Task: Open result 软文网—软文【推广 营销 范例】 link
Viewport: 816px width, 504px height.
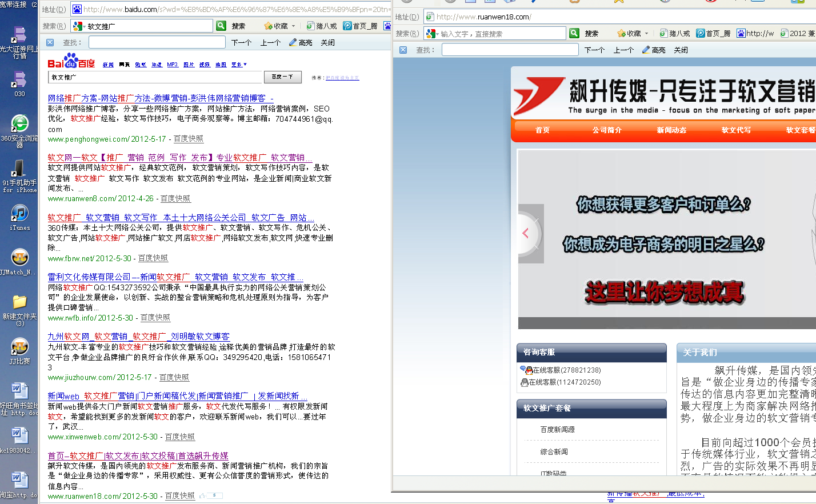Action: click(180, 158)
